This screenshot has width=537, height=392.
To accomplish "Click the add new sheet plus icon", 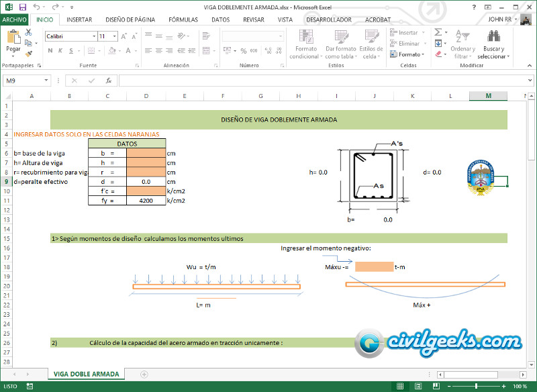I will point(136,374).
